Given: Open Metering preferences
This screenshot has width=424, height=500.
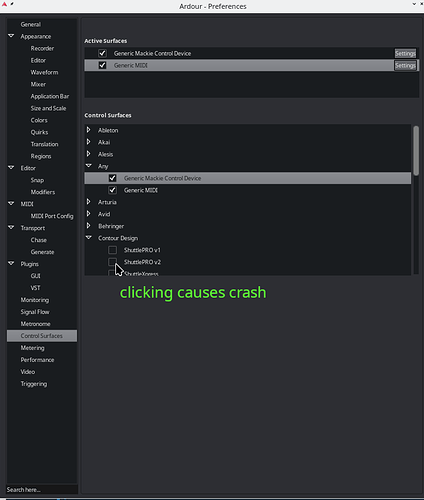Looking at the screenshot, I should pyautogui.click(x=32, y=348).
